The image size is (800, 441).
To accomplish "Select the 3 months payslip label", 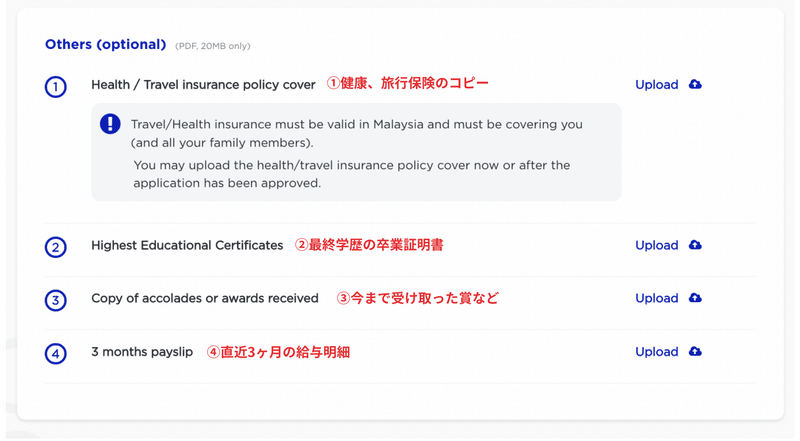I will pyautogui.click(x=142, y=352).
